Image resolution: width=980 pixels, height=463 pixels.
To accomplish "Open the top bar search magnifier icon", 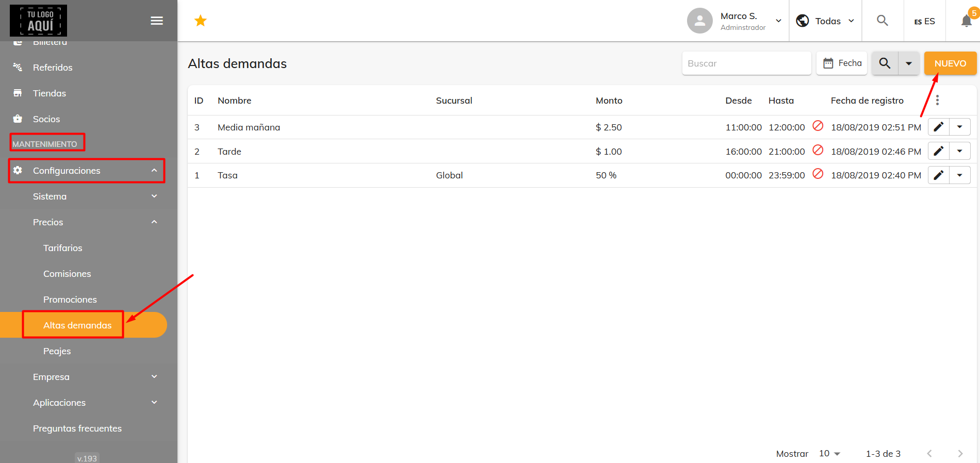I will (883, 21).
